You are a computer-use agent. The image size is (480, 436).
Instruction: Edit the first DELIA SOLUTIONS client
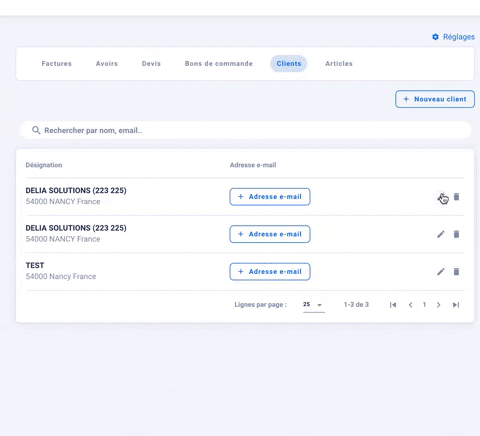(441, 197)
